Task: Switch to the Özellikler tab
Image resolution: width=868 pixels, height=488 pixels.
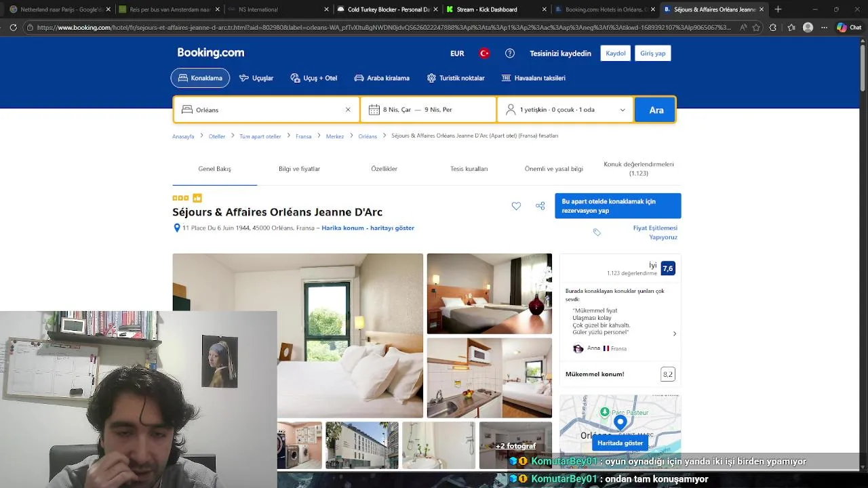Action: [384, 169]
